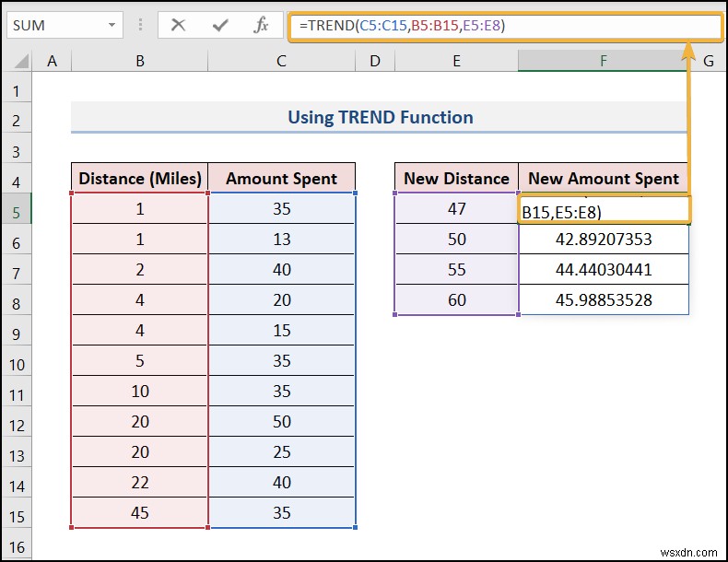Select result cell 42.89207353
This screenshot has height=562, width=728.
603,239
